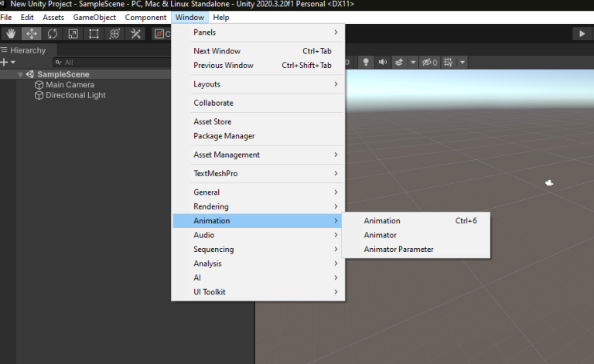Expand the Analysis submenu

tap(258, 264)
